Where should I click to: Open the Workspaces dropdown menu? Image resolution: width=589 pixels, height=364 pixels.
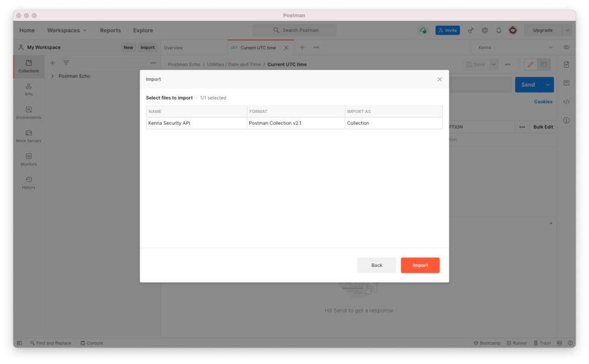tap(67, 30)
